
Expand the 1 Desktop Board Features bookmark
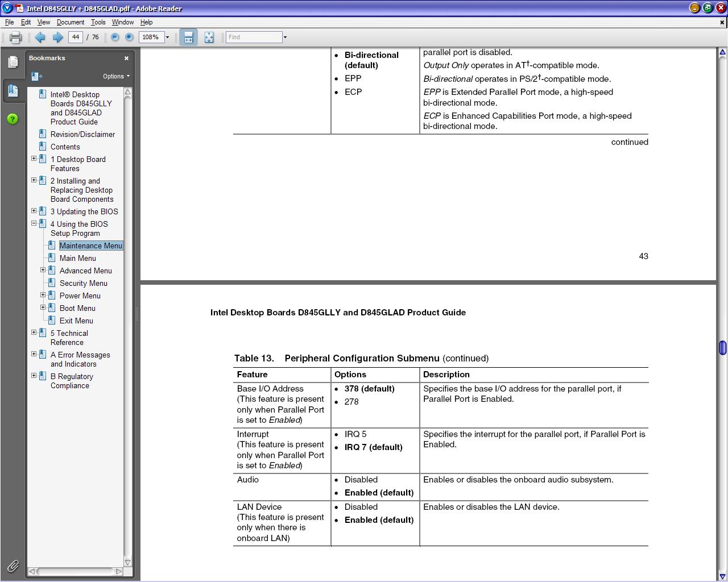click(34, 159)
